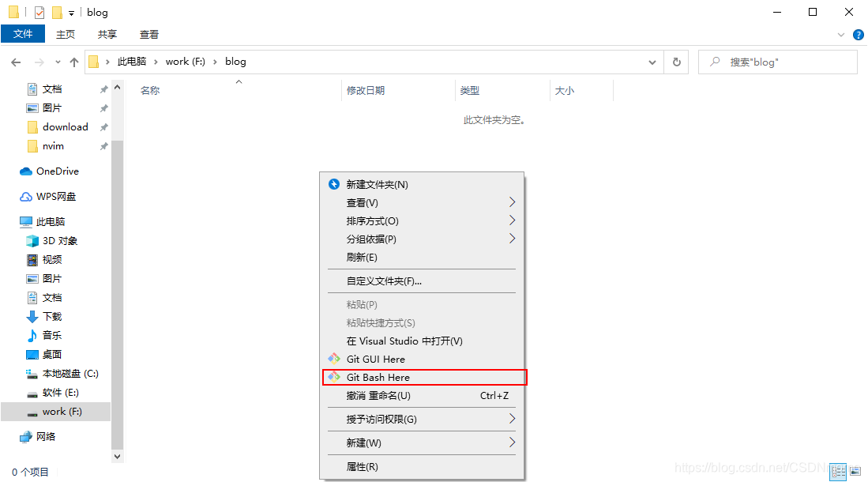Viewport: 868px width, 482px height.
Task: Expand the 排序方式(O) submenu
Action: 422,221
